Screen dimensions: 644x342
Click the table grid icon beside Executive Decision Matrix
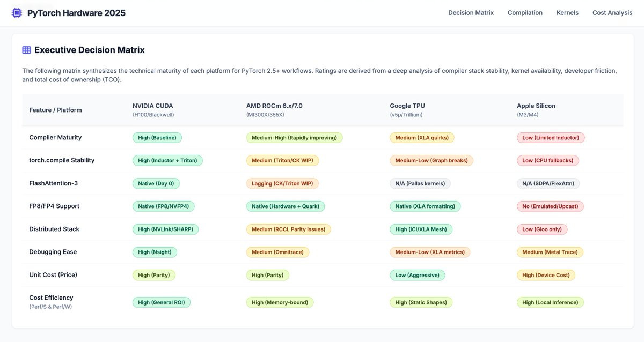coord(26,50)
